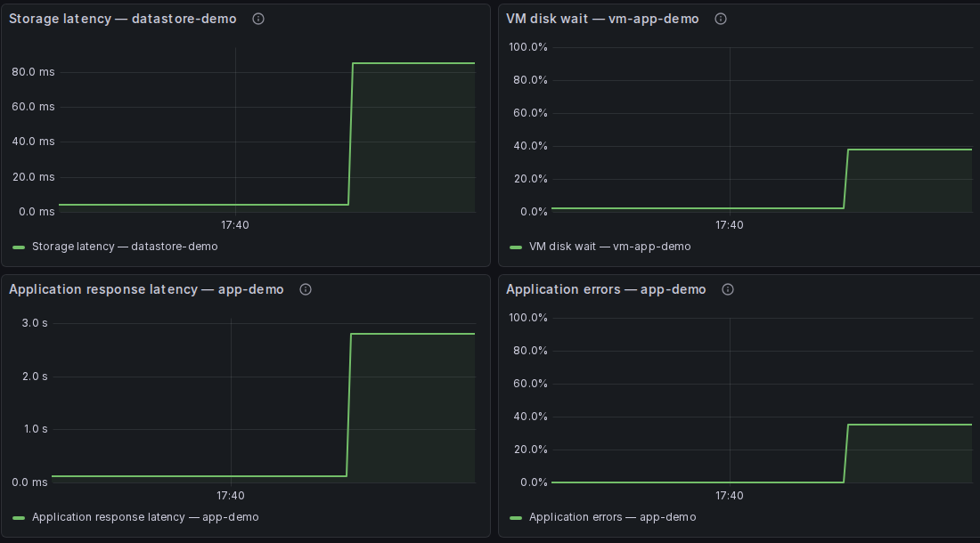Screen dimensions: 980x543
Task: Open info icon for Storage latency panel
Action: click(x=258, y=19)
